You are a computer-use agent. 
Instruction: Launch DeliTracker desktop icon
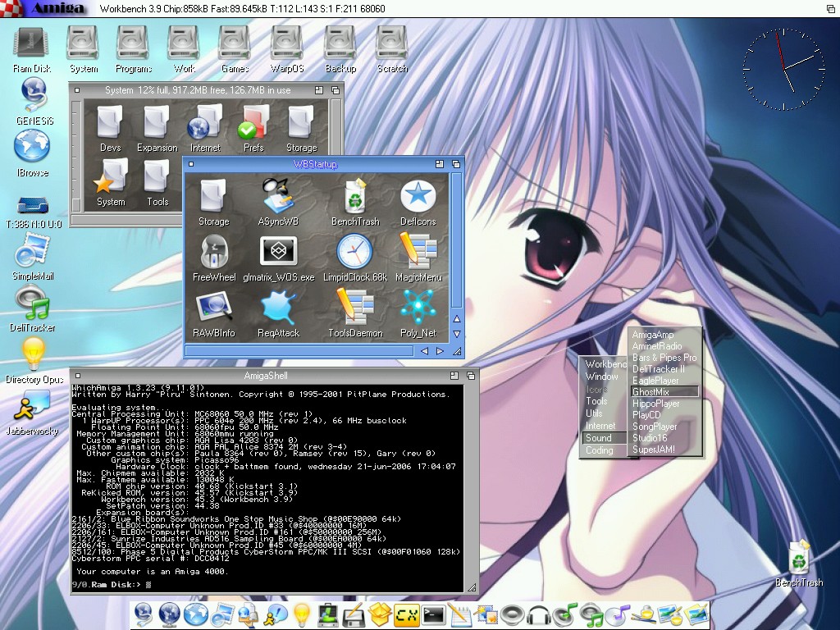point(32,308)
